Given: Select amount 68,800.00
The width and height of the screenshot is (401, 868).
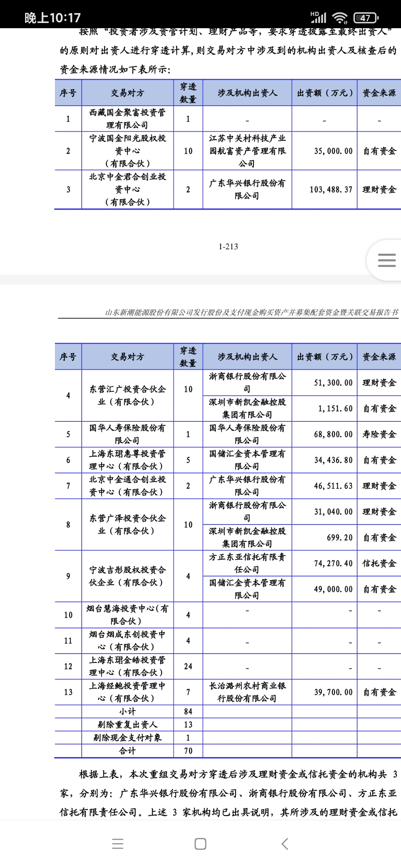Looking at the screenshot, I should [333, 434].
